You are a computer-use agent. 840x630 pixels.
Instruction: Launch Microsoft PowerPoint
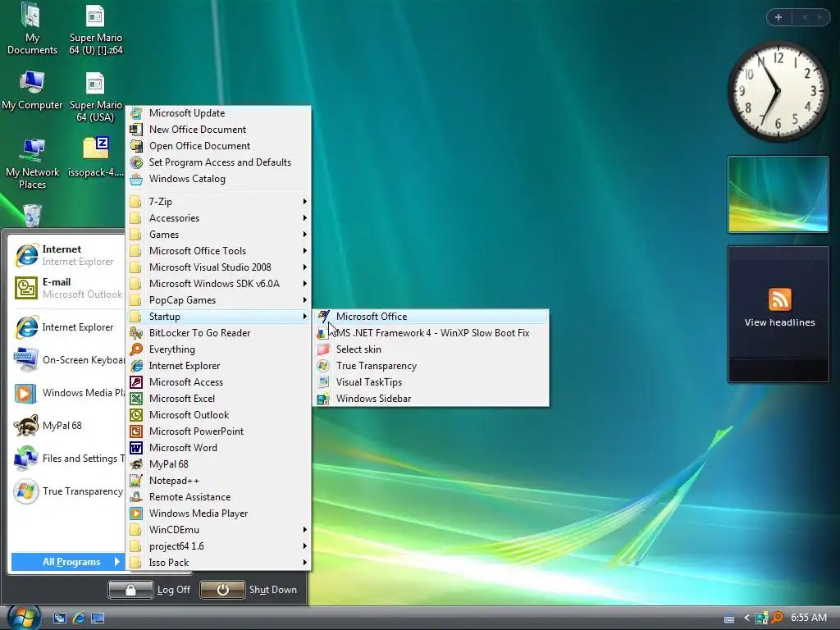(218, 431)
